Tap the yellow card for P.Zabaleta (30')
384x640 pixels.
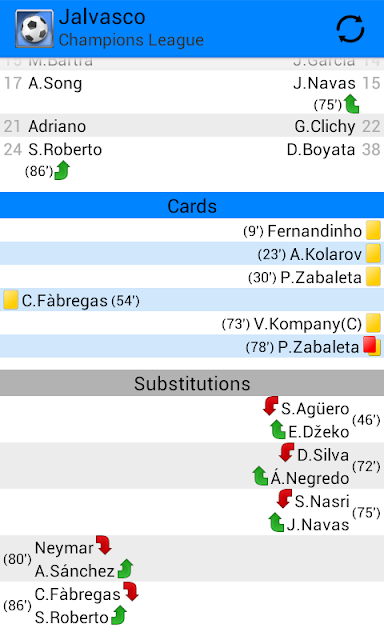point(373,277)
